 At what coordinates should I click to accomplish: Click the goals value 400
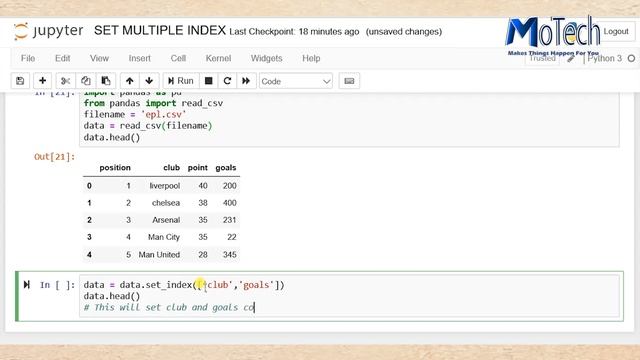coord(230,203)
